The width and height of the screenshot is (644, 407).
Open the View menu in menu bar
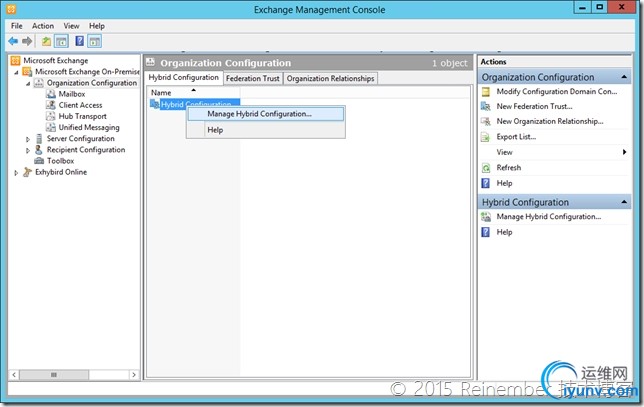(x=71, y=26)
